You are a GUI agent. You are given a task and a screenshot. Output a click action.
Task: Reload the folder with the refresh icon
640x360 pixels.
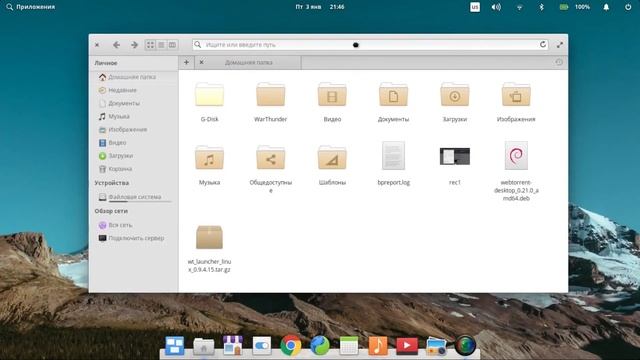[x=543, y=44]
